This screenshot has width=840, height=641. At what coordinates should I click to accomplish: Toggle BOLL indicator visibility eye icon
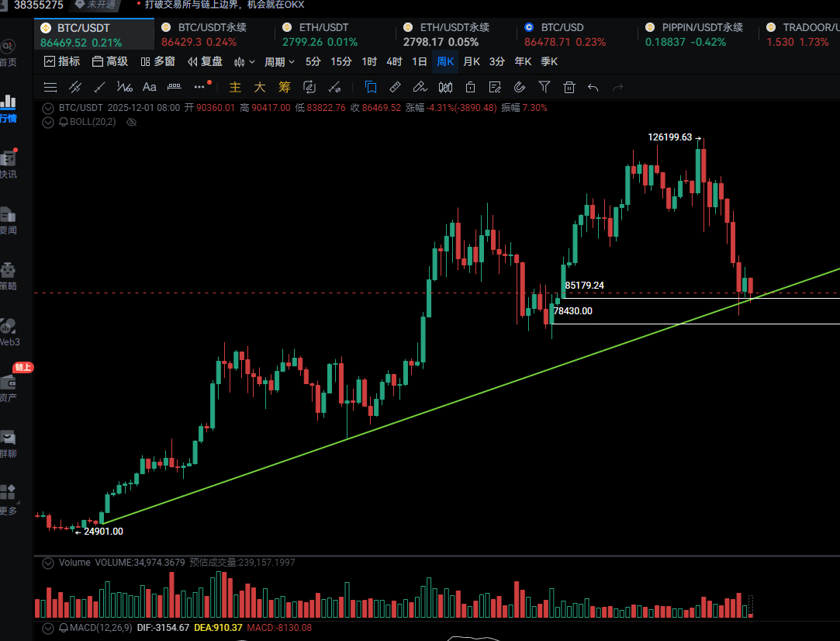point(131,122)
